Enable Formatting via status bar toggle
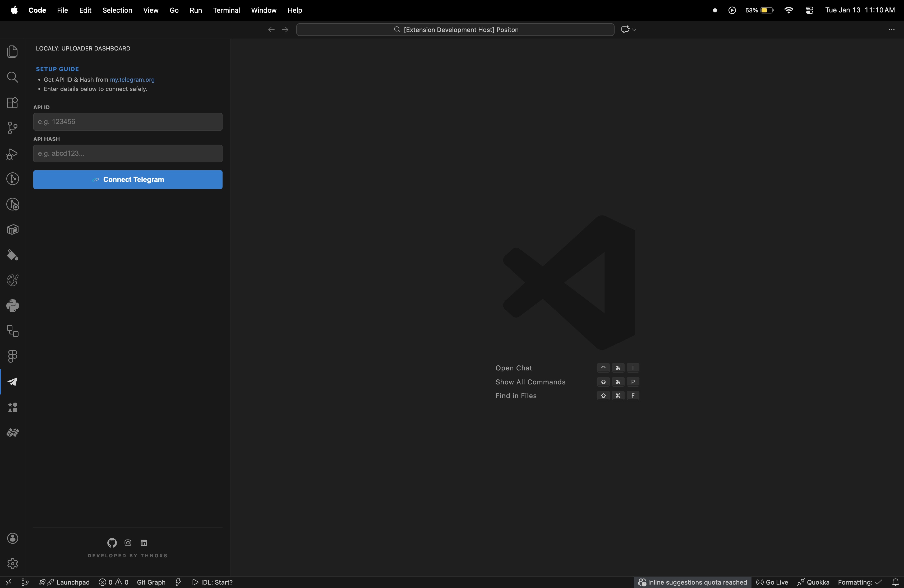The height and width of the screenshot is (588, 904). pos(859,582)
